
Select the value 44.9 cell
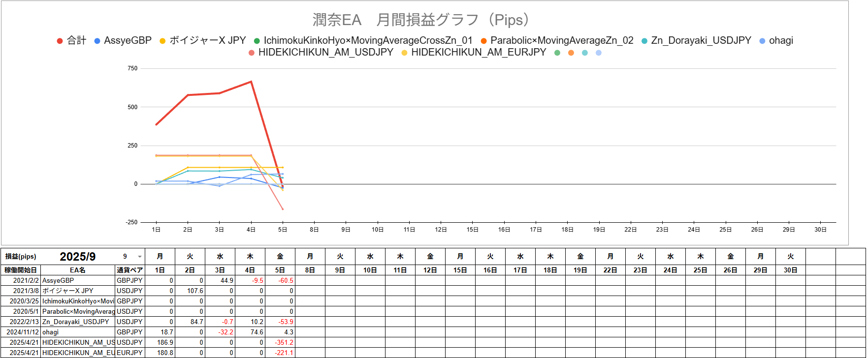(220, 280)
